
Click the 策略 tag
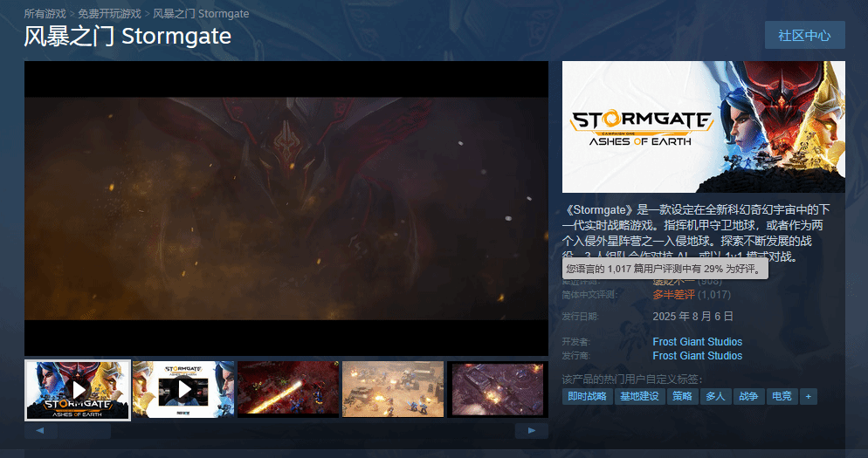point(682,396)
